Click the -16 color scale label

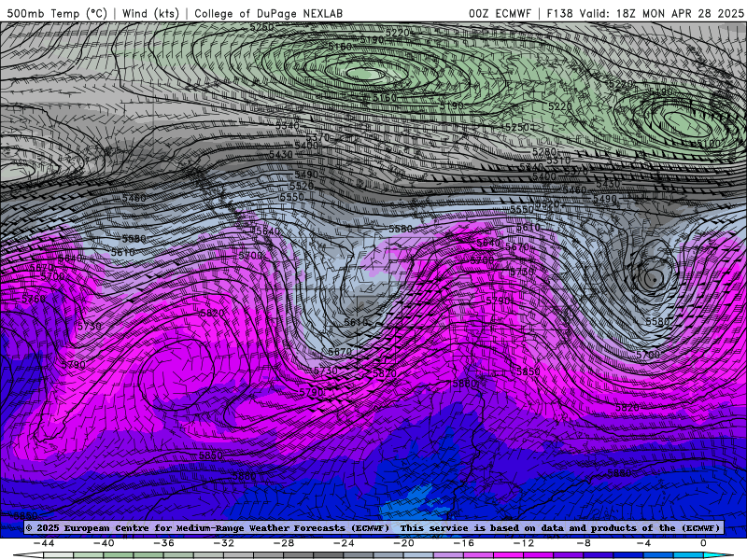(463, 543)
